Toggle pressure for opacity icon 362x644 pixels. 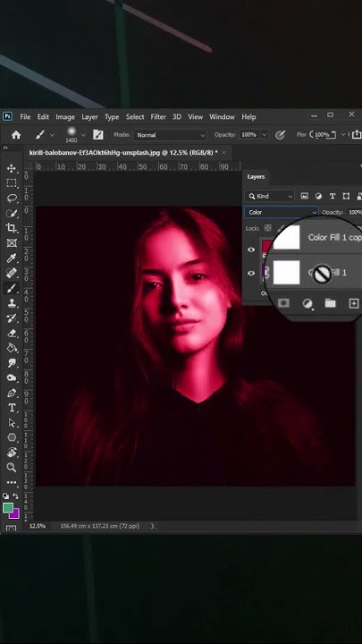(x=281, y=135)
